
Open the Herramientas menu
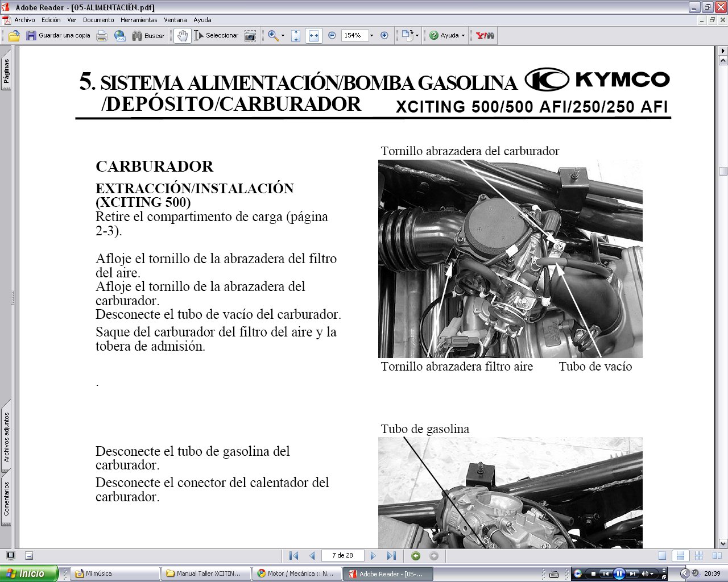tap(139, 20)
